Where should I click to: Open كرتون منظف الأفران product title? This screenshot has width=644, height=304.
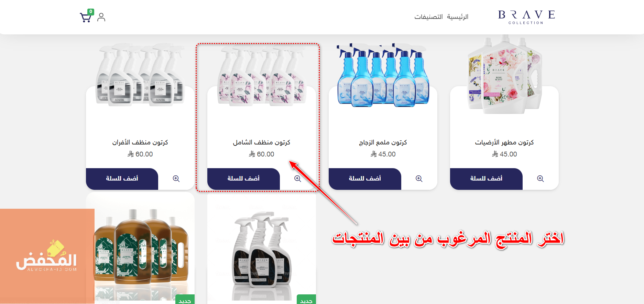pos(140,142)
